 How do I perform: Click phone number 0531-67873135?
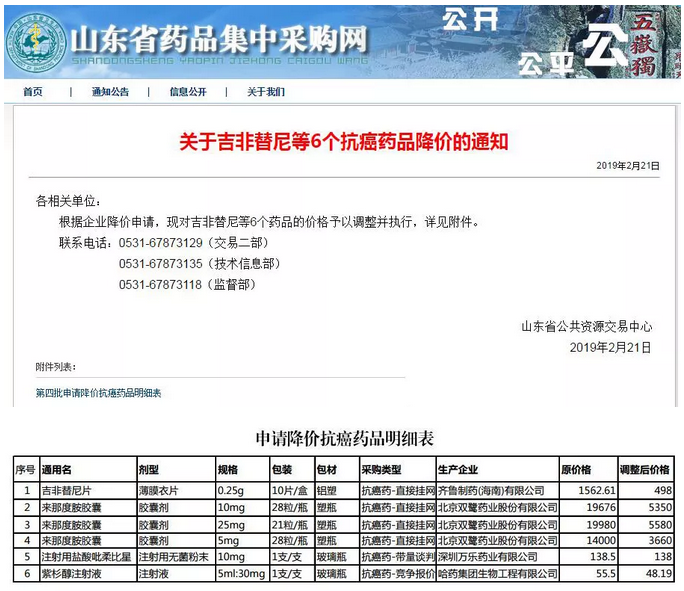161,264
